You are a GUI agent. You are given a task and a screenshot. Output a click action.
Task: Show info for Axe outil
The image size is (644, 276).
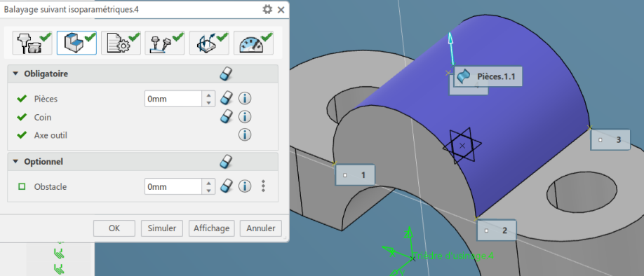245,134
